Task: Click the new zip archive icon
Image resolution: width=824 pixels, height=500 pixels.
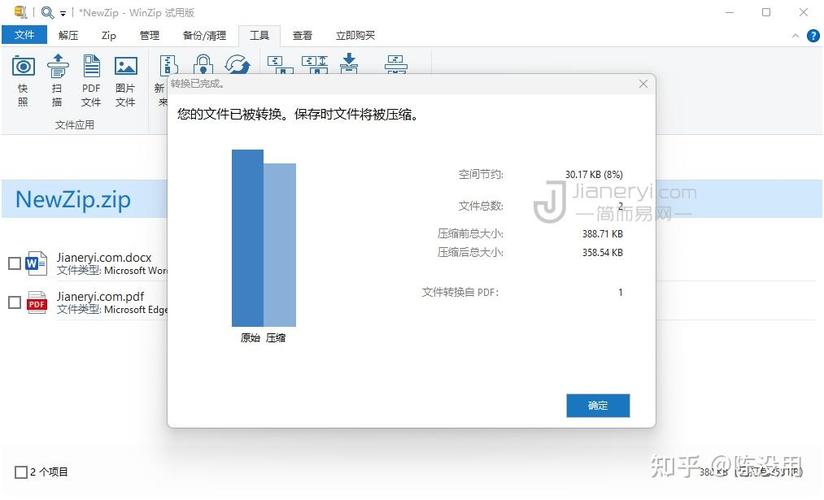Action: pyautogui.click(x=168, y=65)
